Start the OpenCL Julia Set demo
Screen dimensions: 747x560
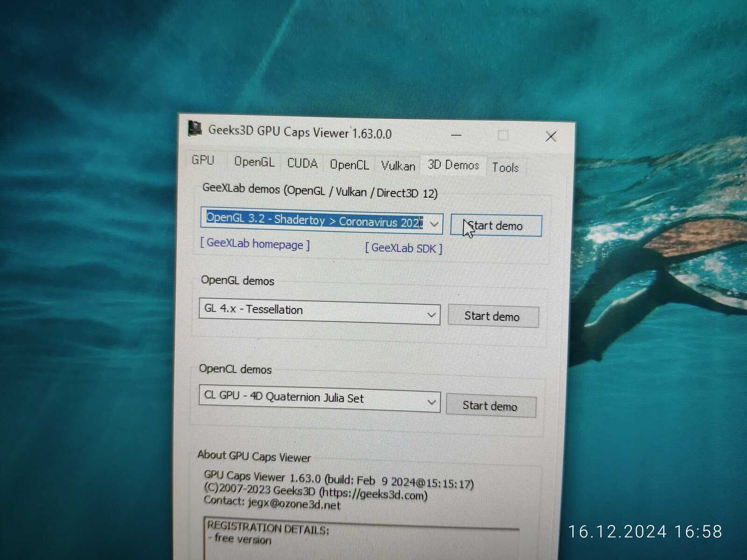coord(490,406)
